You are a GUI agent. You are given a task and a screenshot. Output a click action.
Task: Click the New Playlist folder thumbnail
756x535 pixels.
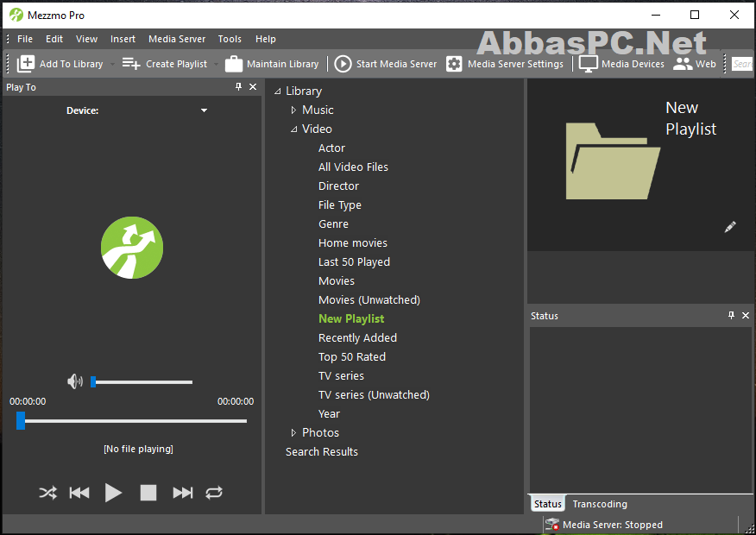point(613,161)
